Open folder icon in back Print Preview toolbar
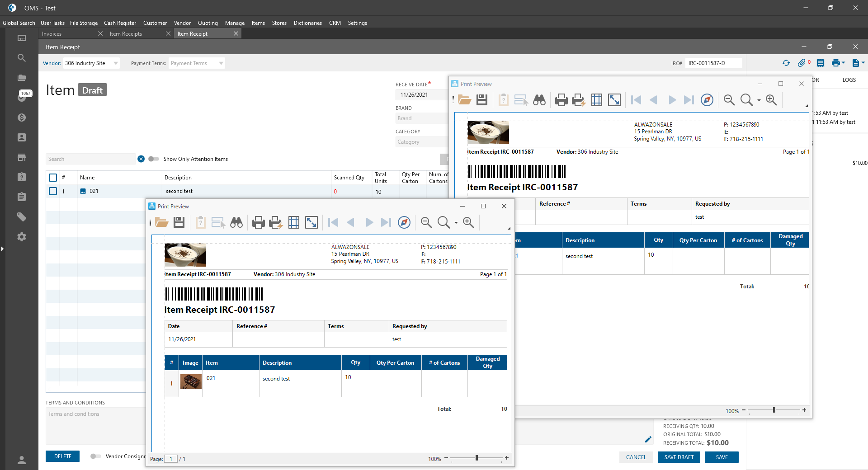The height and width of the screenshot is (470, 868). click(464, 100)
